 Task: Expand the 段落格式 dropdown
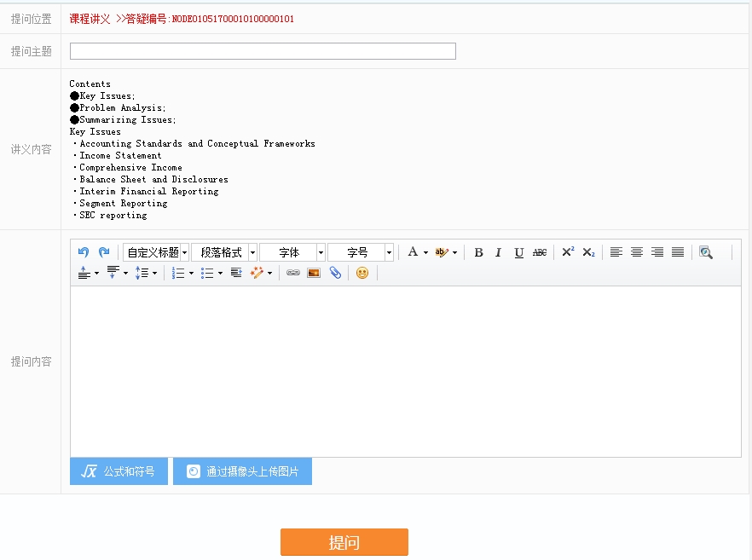click(x=224, y=252)
